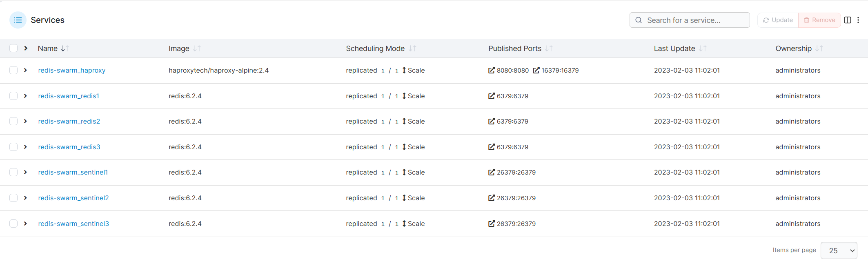Sort by Image column arrows
868x259 pixels.
tap(197, 49)
